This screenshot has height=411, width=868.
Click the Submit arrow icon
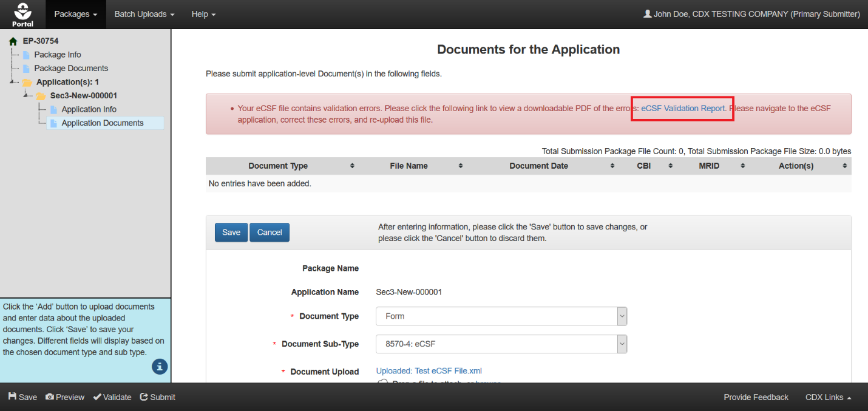(144, 397)
